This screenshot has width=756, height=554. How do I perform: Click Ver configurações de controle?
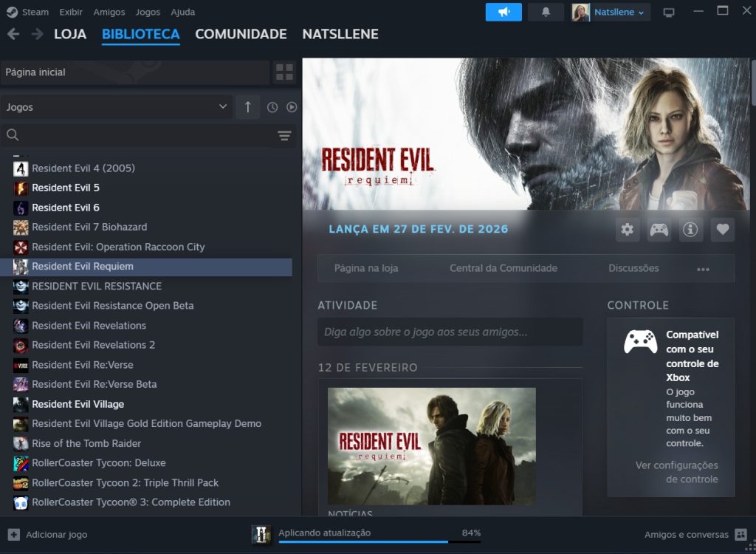click(676, 472)
